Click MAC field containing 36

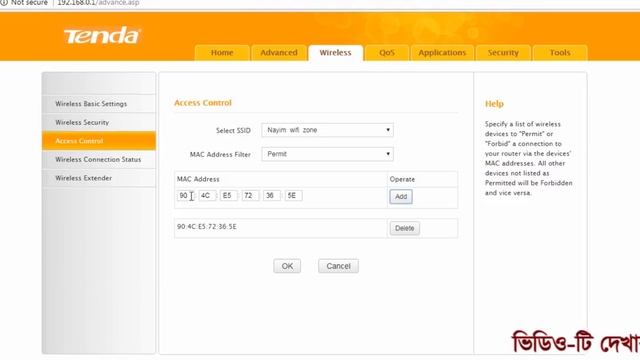(x=272, y=196)
